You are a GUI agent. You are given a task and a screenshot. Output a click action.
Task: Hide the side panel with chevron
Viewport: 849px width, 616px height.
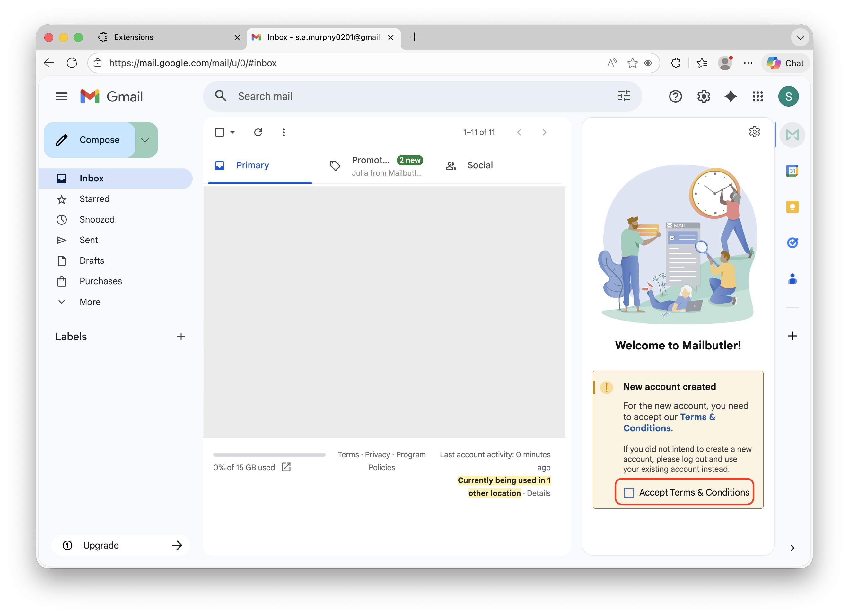[x=792, y=548]
